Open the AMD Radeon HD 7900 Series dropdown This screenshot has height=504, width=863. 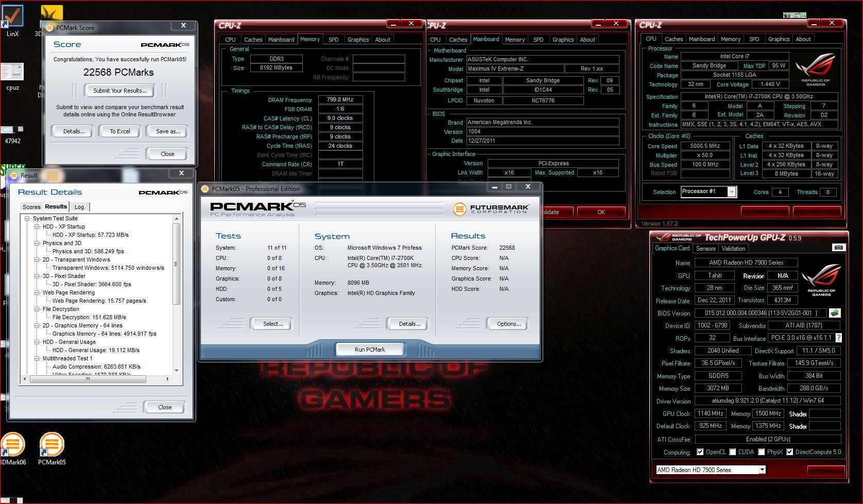click(x=762, y=470)
